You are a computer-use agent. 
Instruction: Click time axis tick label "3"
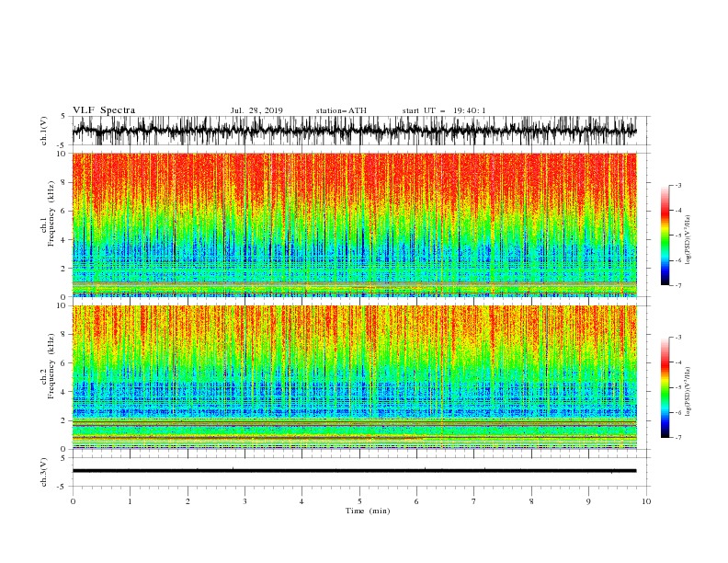[x=245, y=501]
